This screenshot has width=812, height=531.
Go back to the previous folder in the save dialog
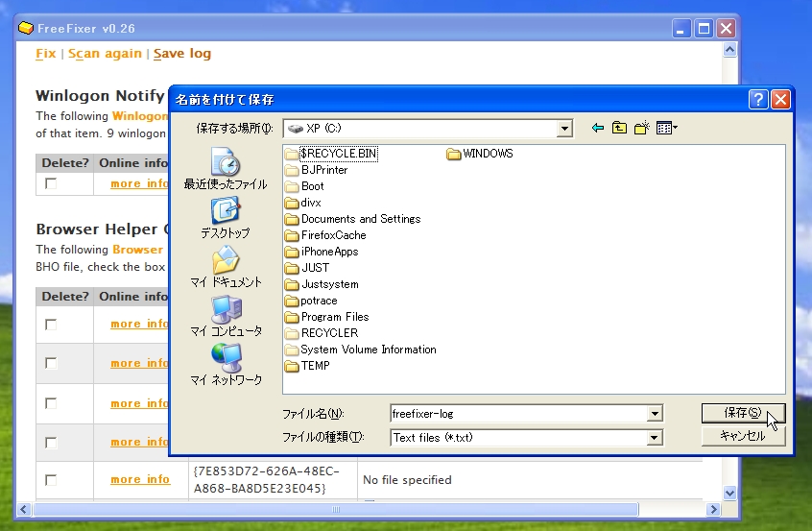pyautogui.click(x=598, y=128)
